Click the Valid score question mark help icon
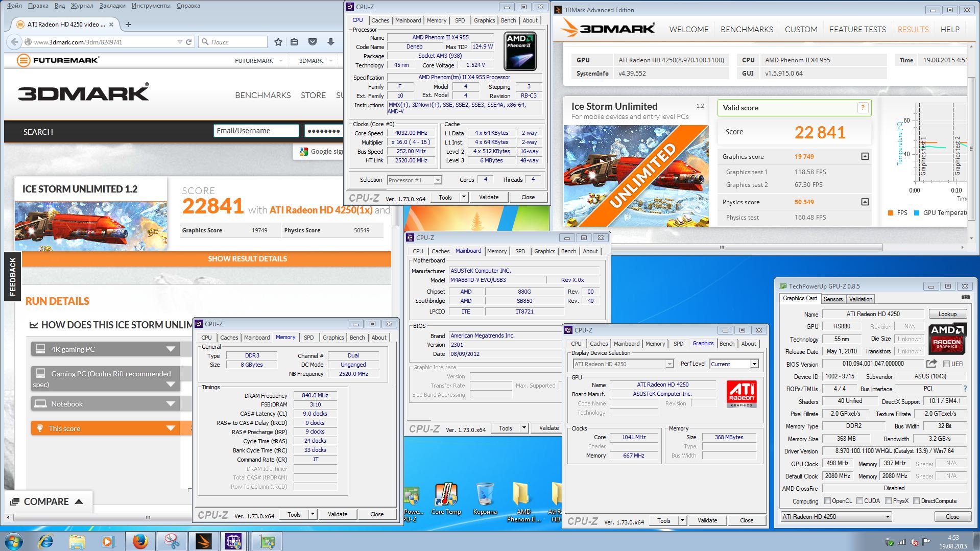Image resolution: width=980 pixels, height=551 pixels. click(x=863, y=107)
